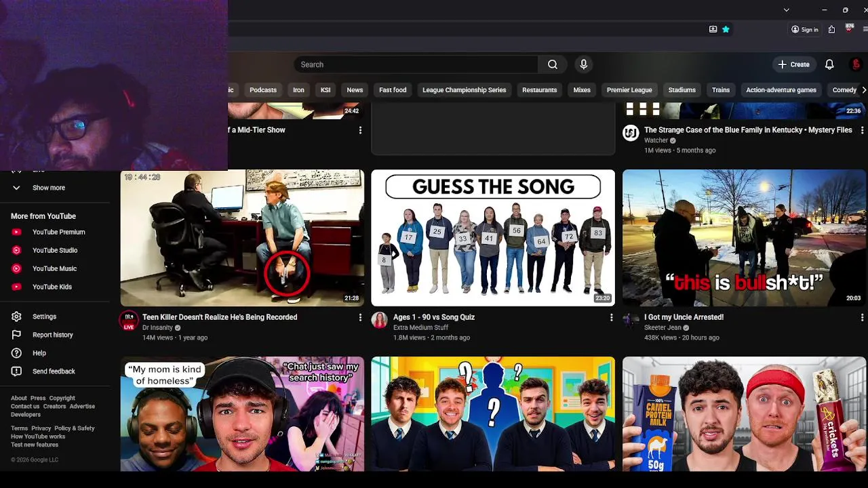Open the browser hamburger menu
Viewport: 868px width, 488px height.
(x=865, y=29)
